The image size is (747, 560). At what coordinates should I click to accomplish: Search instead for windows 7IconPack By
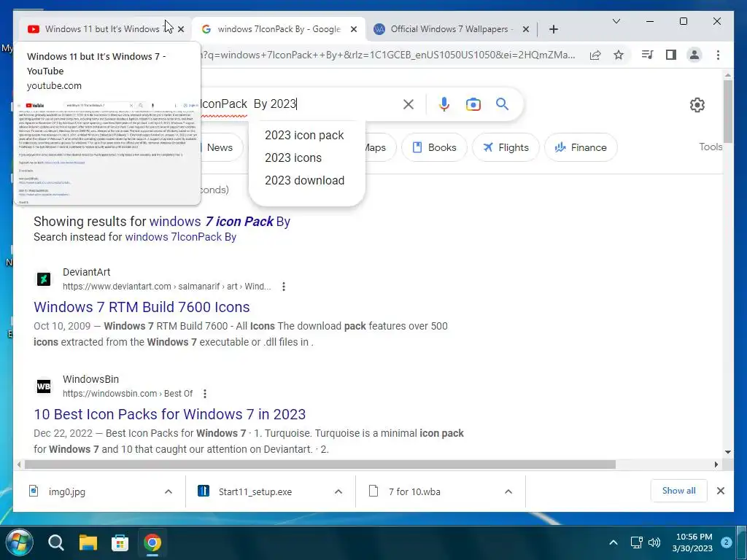pyautogui.click(x=181, y=237)
